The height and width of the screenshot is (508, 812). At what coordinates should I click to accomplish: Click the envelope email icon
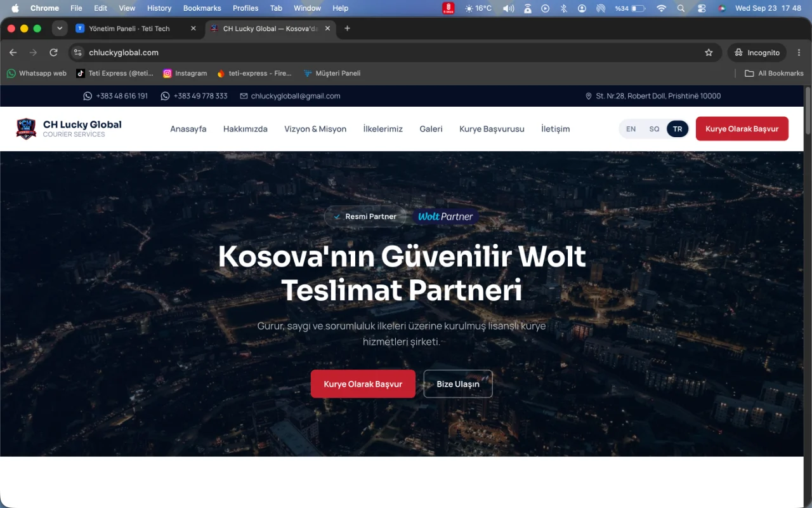point(244,96)
